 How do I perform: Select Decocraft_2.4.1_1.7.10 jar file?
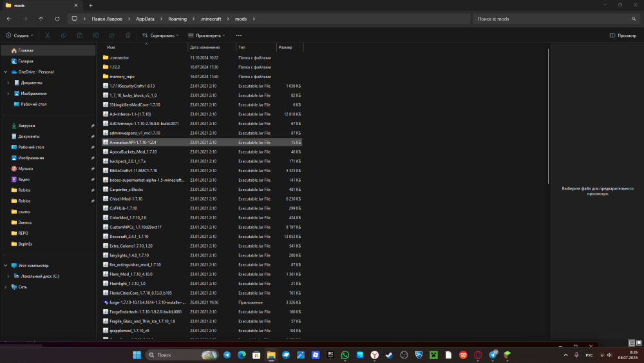tap(202, 237)
